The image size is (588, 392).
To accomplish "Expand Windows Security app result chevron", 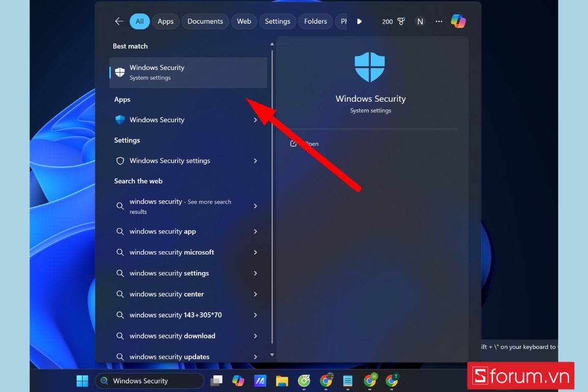I will [255, 120].
